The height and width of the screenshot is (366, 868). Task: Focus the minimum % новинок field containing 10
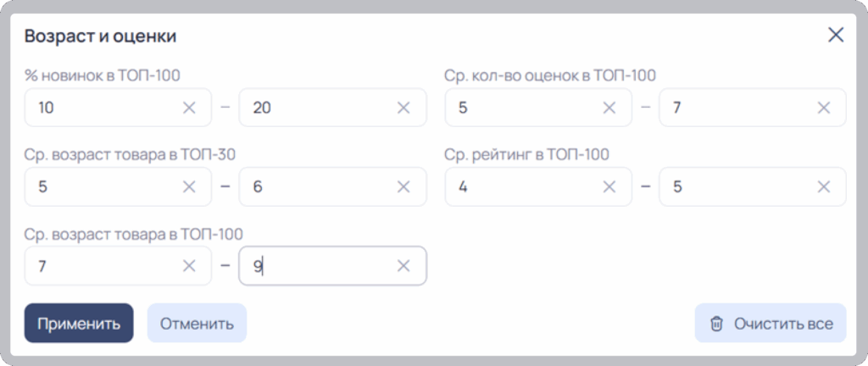coord(118,108)
